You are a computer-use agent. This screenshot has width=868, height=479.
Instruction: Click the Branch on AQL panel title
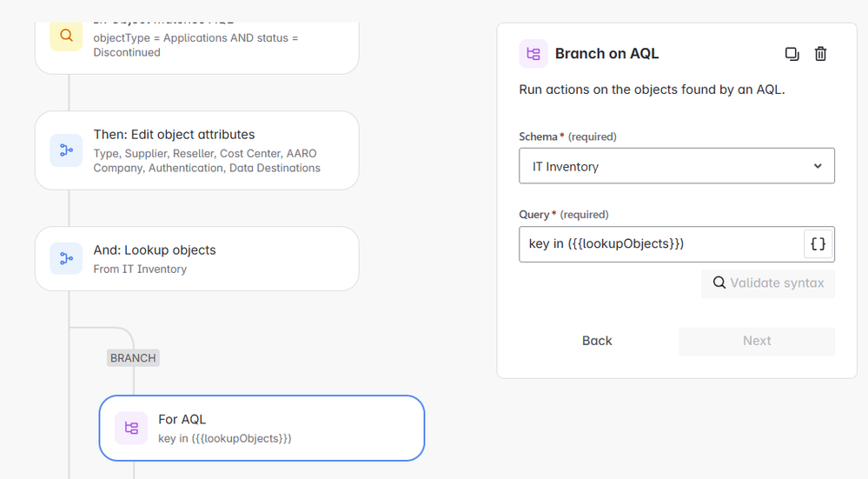pos(606,54)
